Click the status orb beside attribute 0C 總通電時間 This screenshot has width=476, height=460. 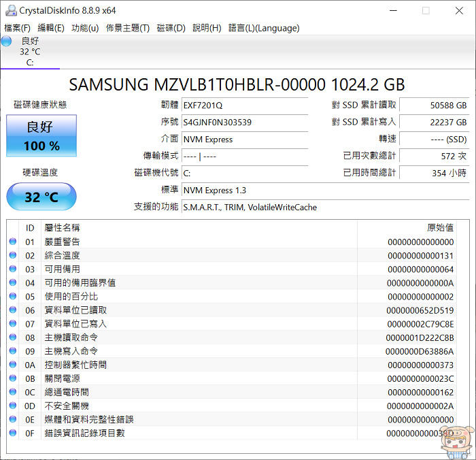[13, 392]
